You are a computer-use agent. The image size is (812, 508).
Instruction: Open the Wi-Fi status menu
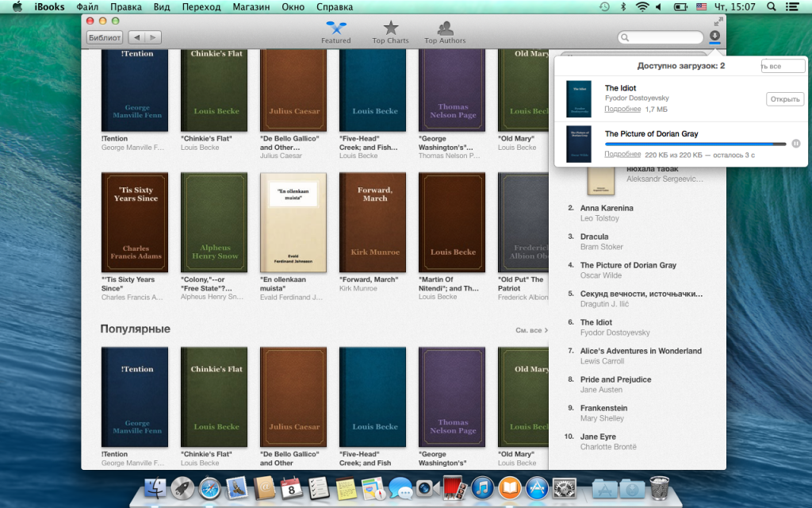click(x=642, y=6)
